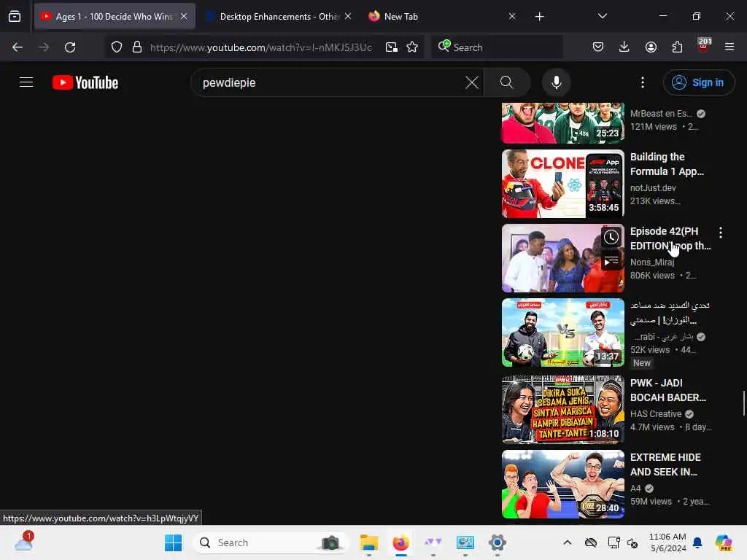Open Firefox account icon

pos(651,47)
